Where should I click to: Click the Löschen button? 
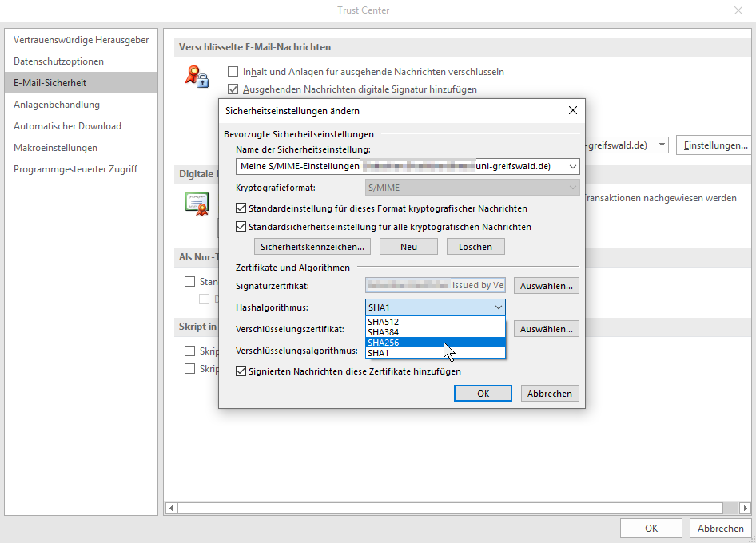click(x=475, y=247)
